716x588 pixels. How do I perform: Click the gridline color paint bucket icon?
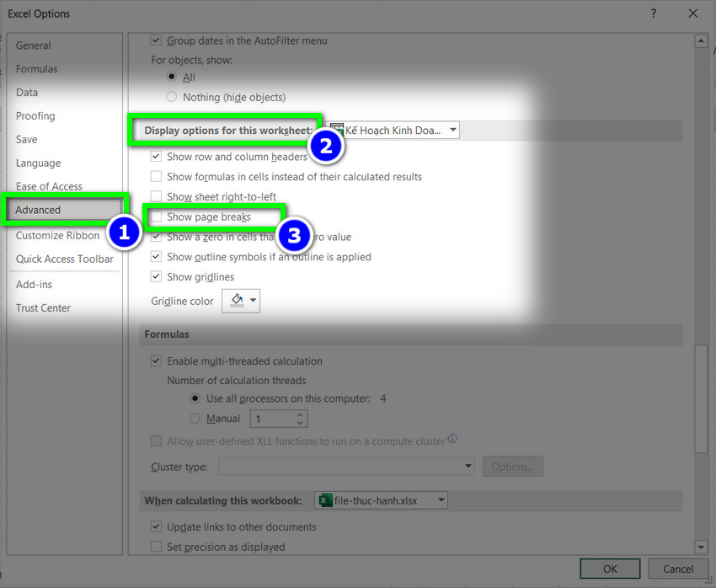tap(236, 301)
